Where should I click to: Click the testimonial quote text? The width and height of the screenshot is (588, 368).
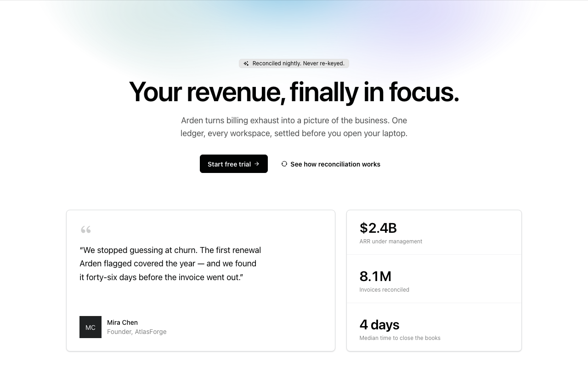[170, 264]
